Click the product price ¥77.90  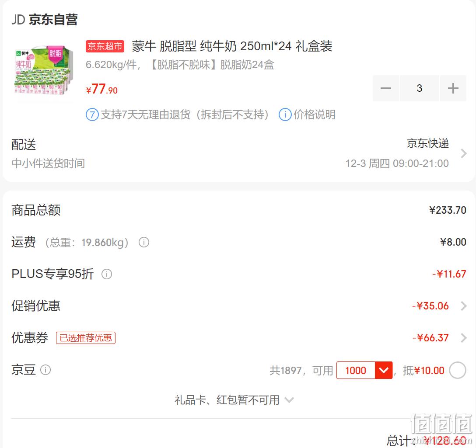(x=101, y=89)
